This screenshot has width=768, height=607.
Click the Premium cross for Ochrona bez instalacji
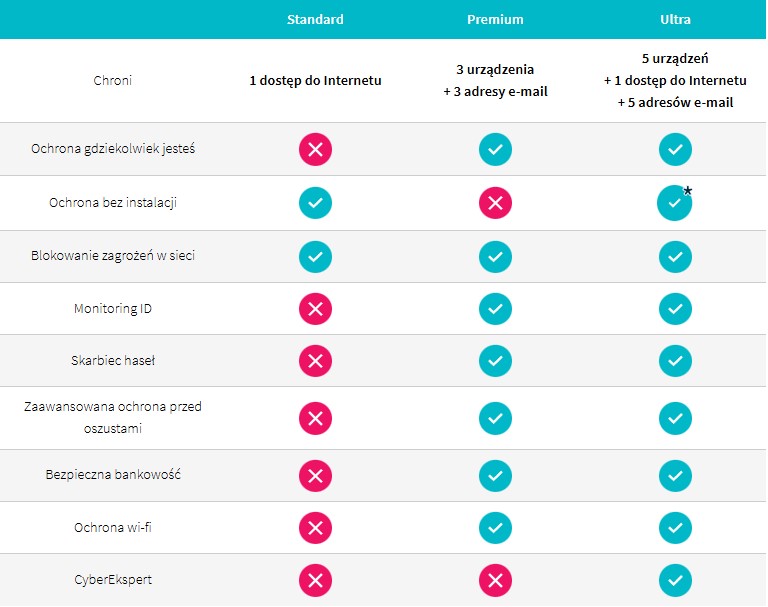tap(495, 203)
